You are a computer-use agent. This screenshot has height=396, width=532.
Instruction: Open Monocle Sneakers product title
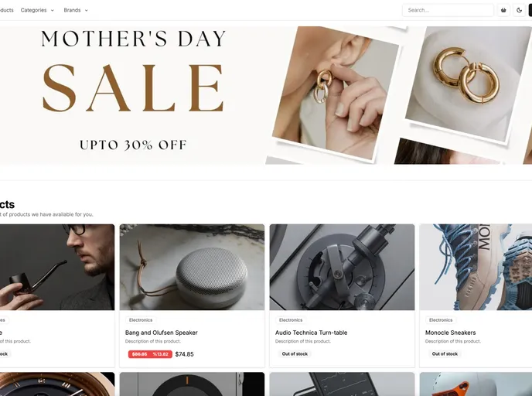(x=450, y=333)
